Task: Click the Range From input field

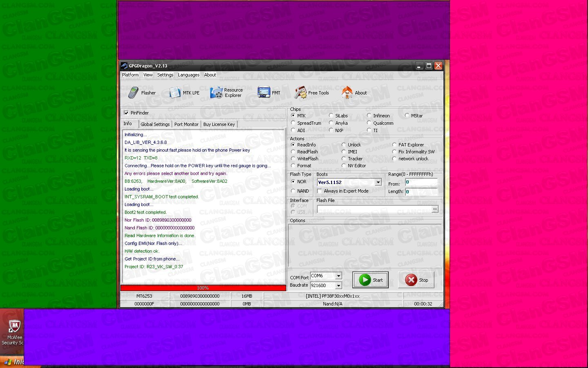Action: (421, 182)
